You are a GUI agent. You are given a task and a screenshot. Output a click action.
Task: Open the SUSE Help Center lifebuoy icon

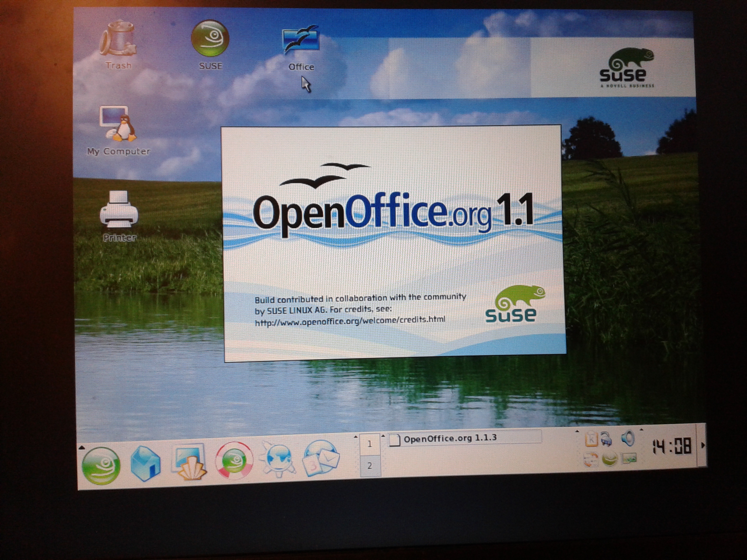pyautogui.click(x=234, y=460)
